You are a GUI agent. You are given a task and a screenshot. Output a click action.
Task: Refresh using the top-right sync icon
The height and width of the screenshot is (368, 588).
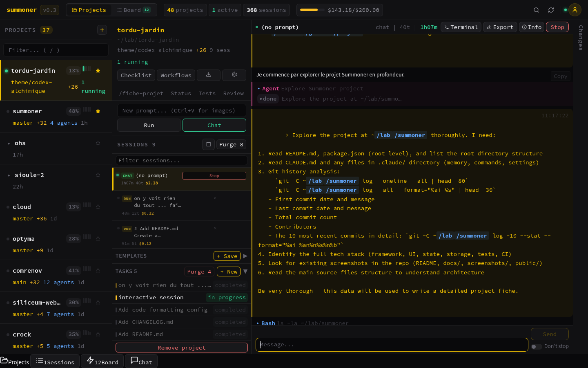551,10
